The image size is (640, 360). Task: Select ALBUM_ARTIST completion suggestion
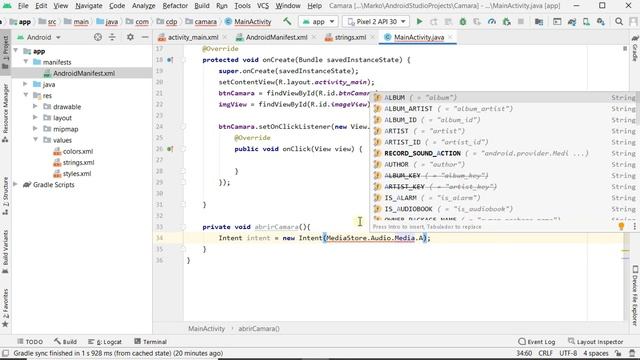(x=504, y=109)
